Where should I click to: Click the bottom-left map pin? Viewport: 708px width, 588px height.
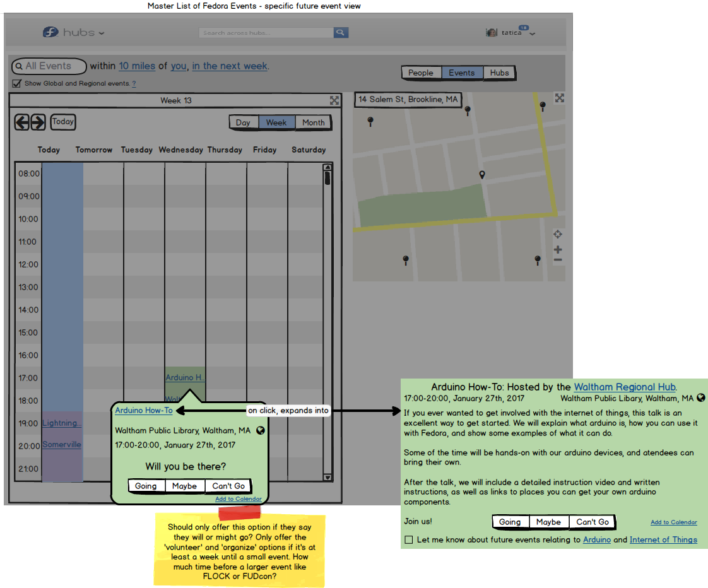[x=406, y=260]
